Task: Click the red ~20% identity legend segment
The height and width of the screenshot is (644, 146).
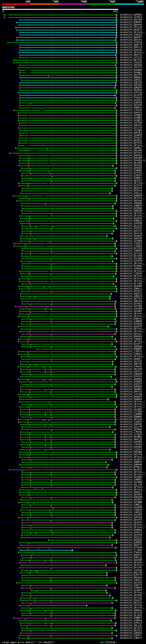Action: [x=16, y=4]
